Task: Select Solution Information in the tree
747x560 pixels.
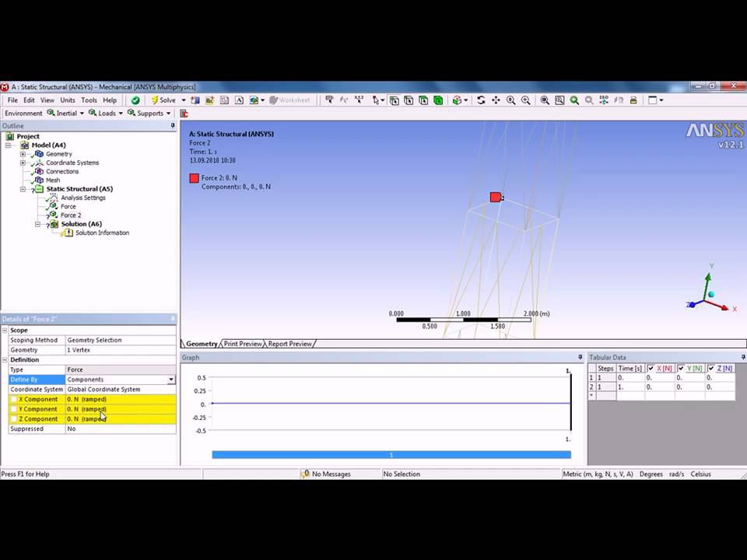Action: (x=102, y=233)
